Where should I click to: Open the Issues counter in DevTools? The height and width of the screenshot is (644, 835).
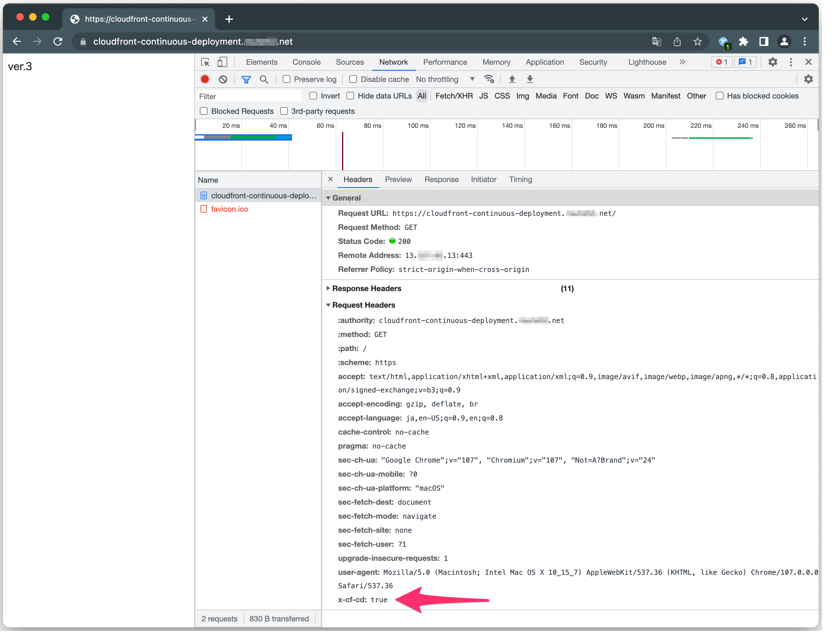click(745, 62)
